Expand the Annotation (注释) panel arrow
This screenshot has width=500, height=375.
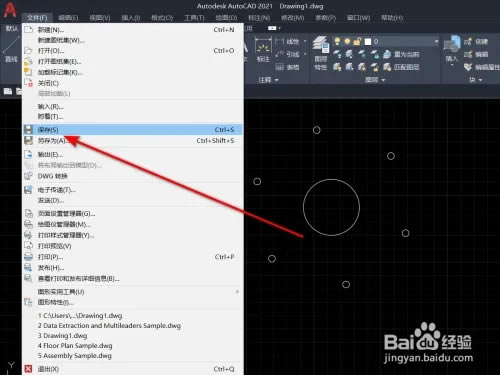click(x=276, y=80)
